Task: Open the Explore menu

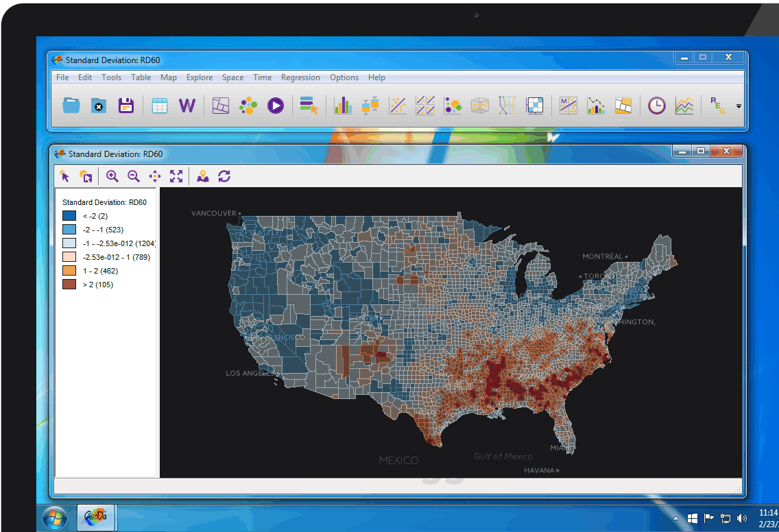Action: (x=200, y=77)
